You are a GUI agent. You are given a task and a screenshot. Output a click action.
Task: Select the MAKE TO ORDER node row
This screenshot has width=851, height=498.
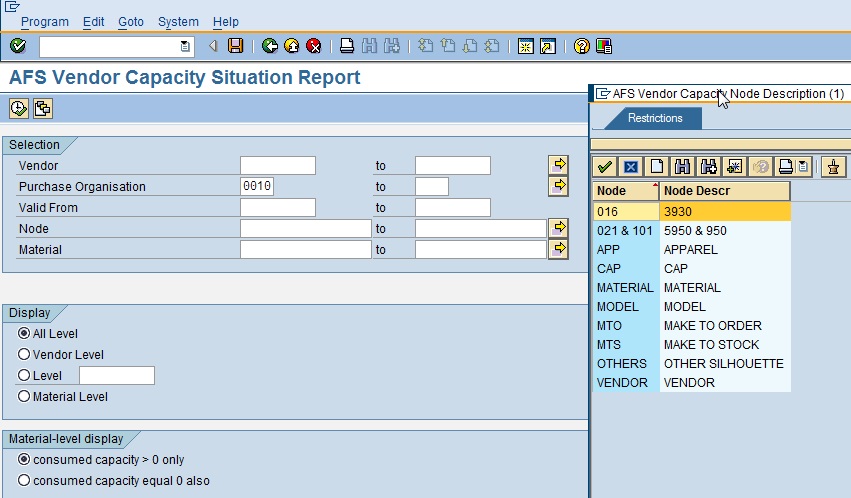pyautogui.click(x=712, y=326)
